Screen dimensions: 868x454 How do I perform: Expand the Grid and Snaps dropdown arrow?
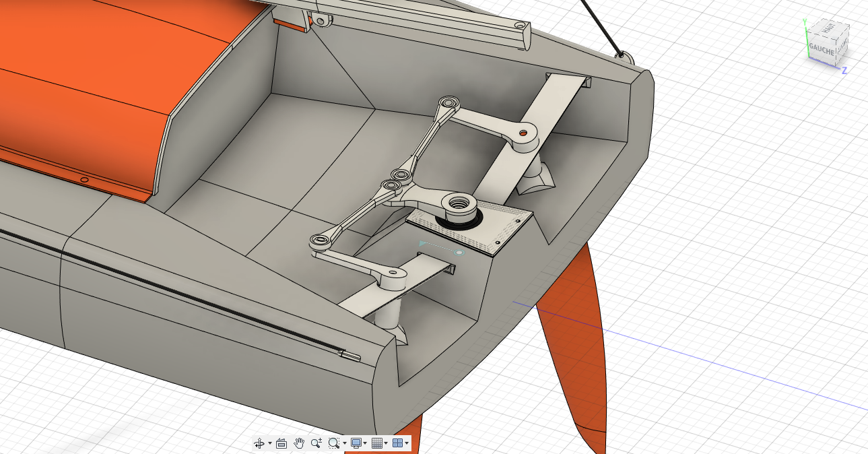pyautogui.click(x=386, y=443)
